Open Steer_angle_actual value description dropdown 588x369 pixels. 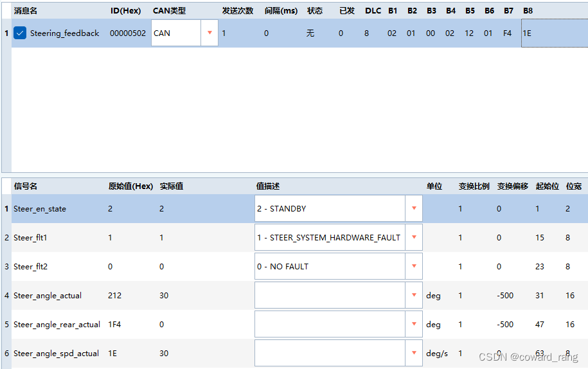click(x=414, y=295)
